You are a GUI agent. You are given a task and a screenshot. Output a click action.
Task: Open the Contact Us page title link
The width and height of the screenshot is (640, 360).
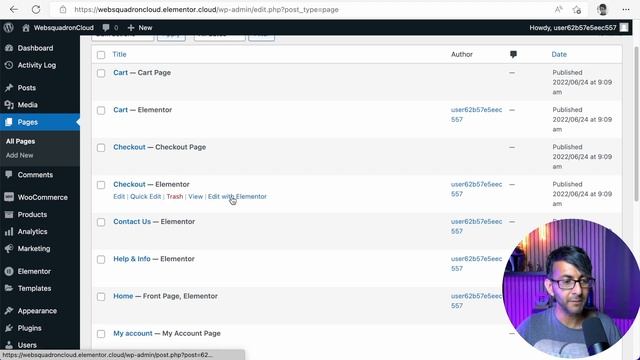(132, 221)
